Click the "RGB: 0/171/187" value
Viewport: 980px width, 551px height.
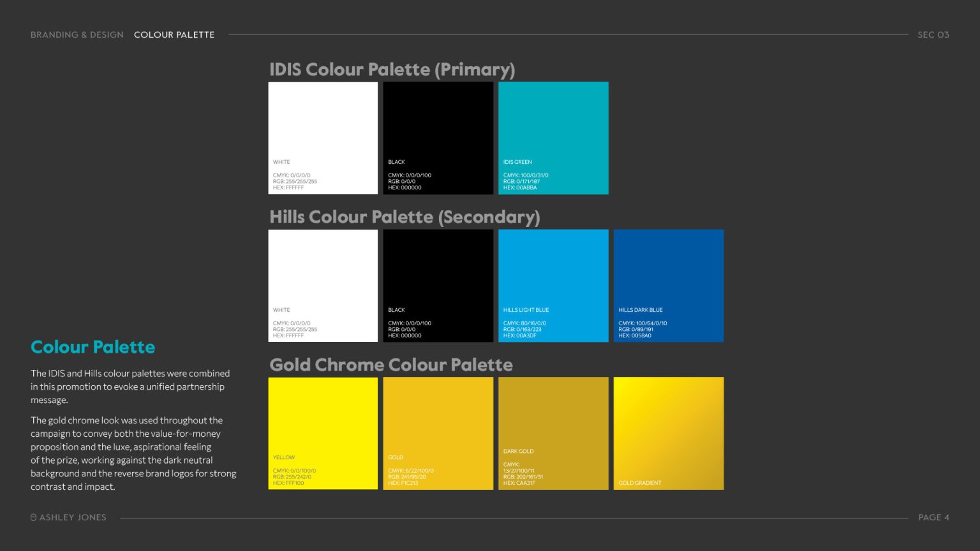pyautogui.click(x=521, y=182)
